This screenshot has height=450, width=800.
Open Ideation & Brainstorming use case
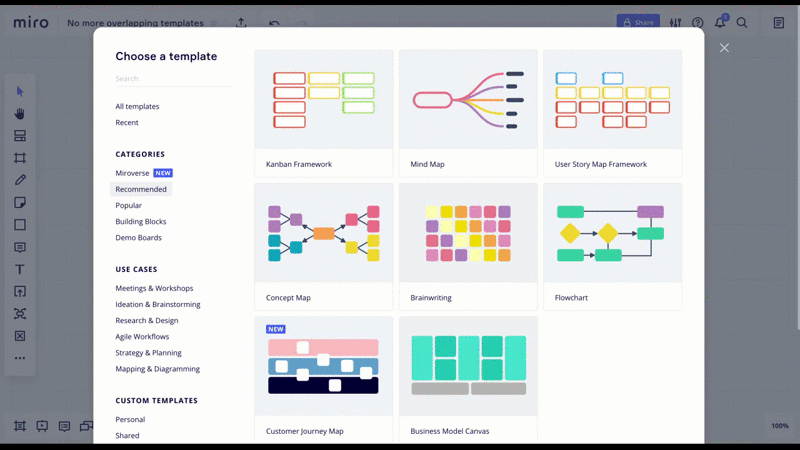(158, 304)
